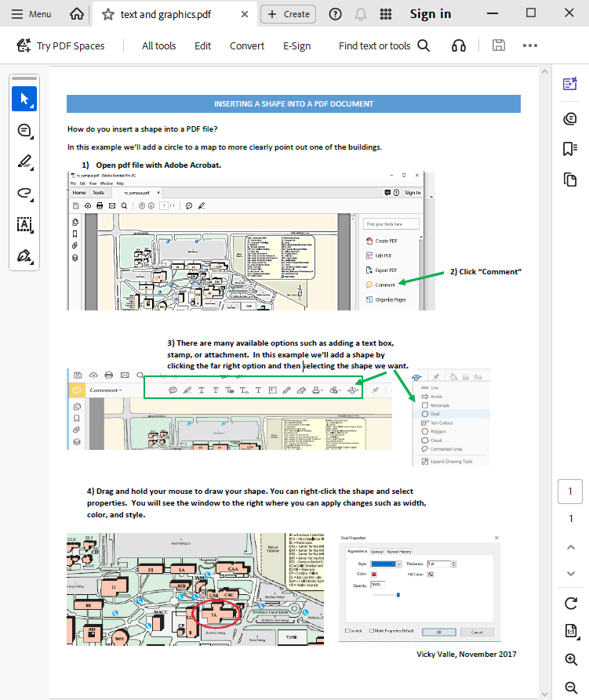Switch to the Convert tab

coord(247,45)
